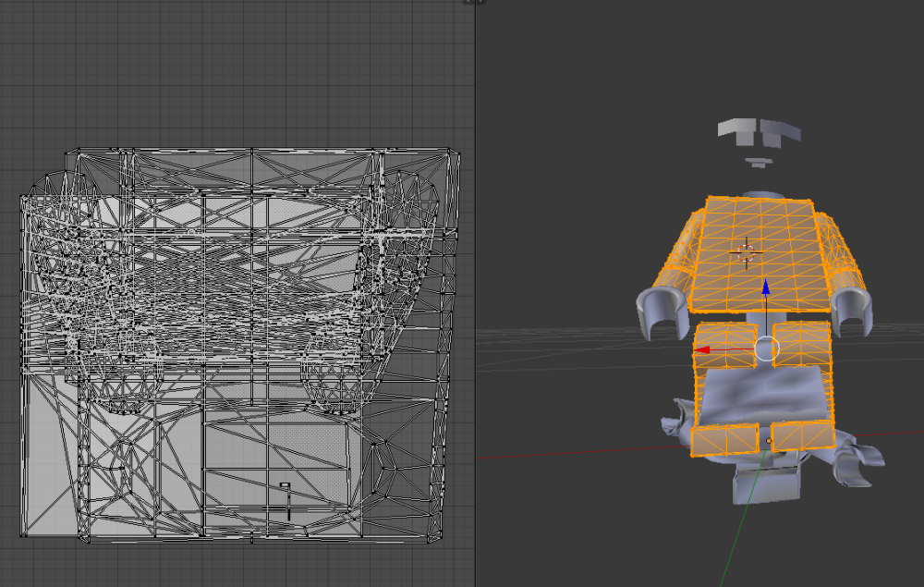Select the gray C-shaped hand on the left
The width and height of the screenshot is (924, 587).
[x=659, y=313]
